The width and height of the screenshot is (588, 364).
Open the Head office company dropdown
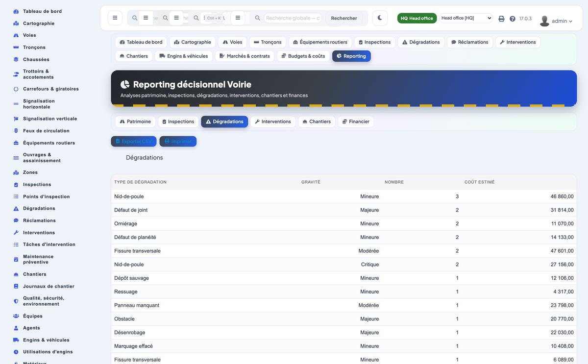[465, 18]
